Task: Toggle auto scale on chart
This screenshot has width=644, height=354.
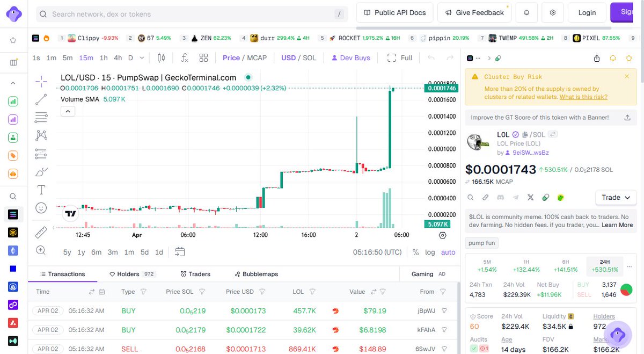Action: pos(448,252)
